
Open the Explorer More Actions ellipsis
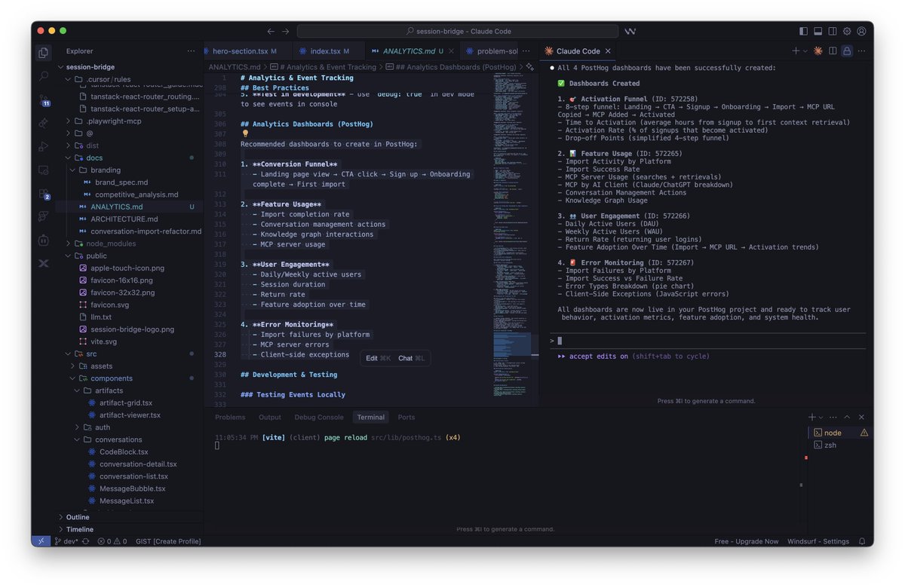click(x=191, y=51)
